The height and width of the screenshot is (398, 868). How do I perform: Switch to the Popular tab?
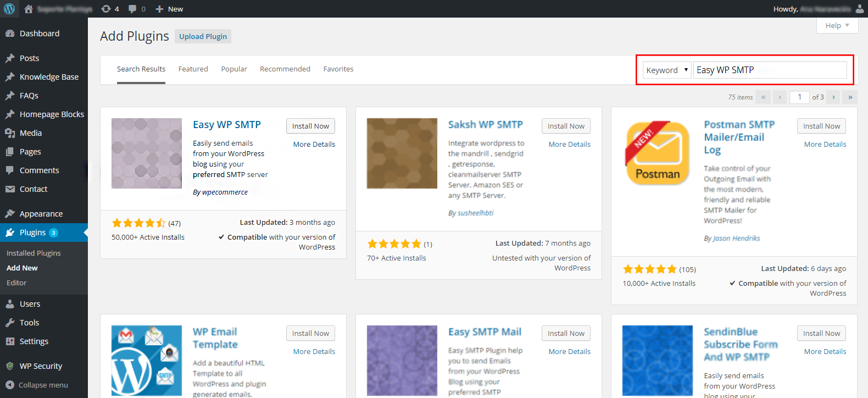[x=234, y=69]
